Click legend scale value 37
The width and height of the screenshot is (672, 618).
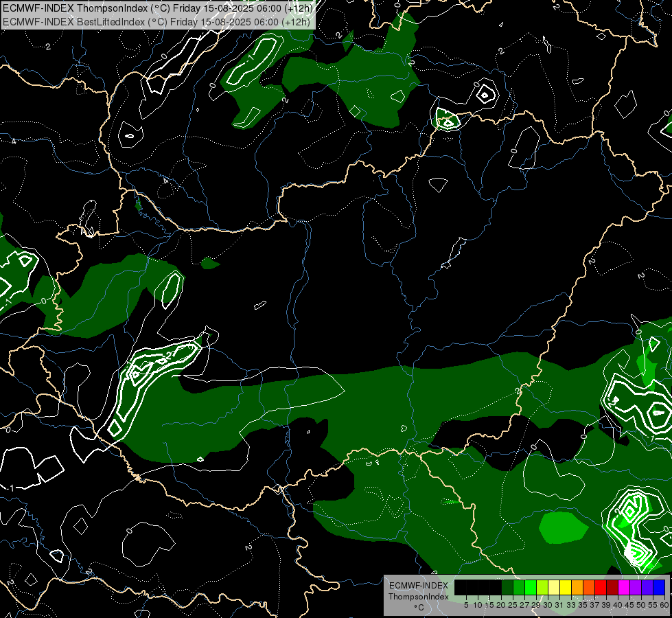[595, 605]
